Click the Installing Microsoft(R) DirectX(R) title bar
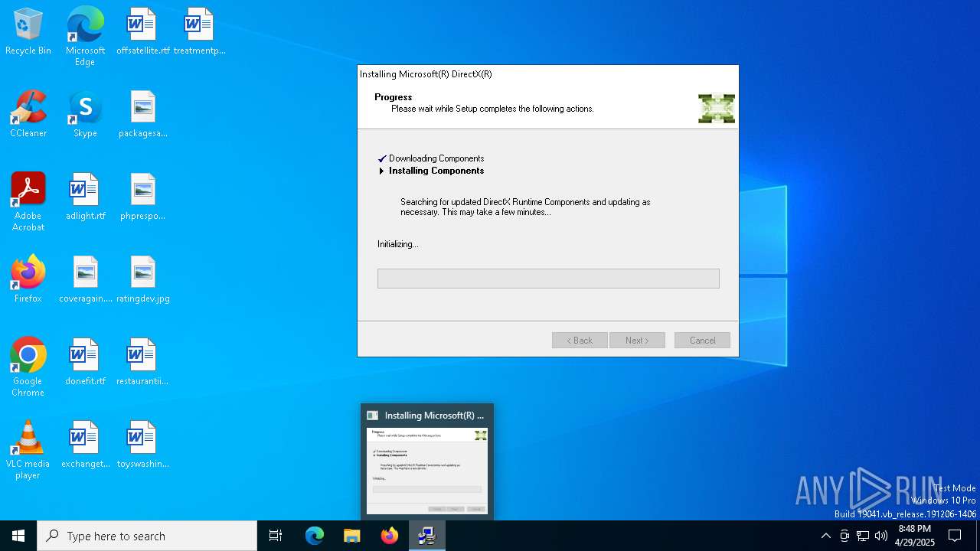The height and width of the screenshot is (551, 980). [548, 74]
